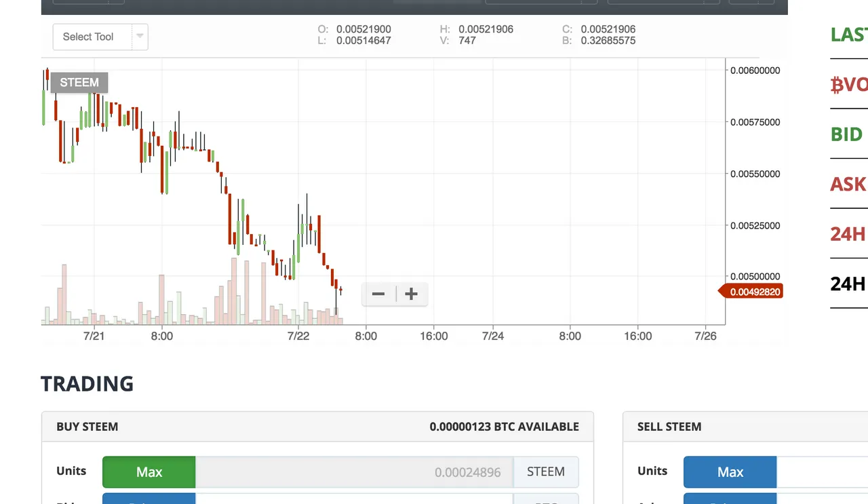The width and height of the screenshot is (868, 504).
Task: Click the 0.00000123 BTC AVAILABLE balance
Action: [x=505, y=427]
